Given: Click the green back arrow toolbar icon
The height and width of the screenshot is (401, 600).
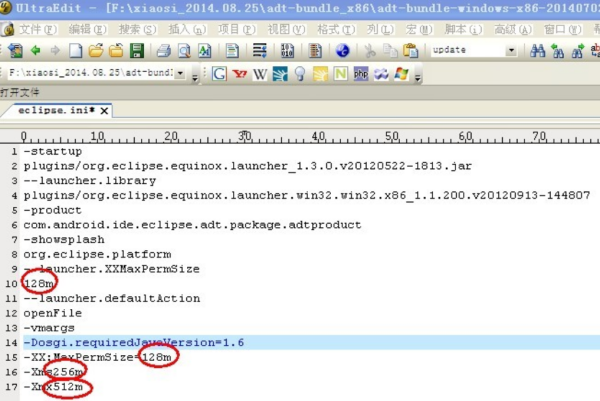Looking at the screenshot, I should click(36, 50).
